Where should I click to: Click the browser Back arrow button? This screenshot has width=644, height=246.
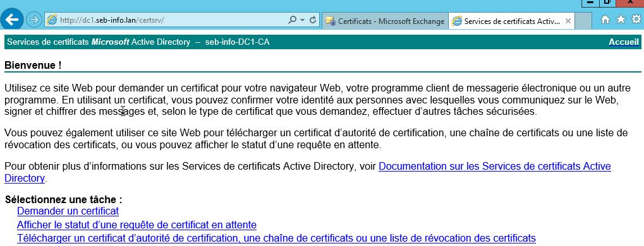[12, 20]
